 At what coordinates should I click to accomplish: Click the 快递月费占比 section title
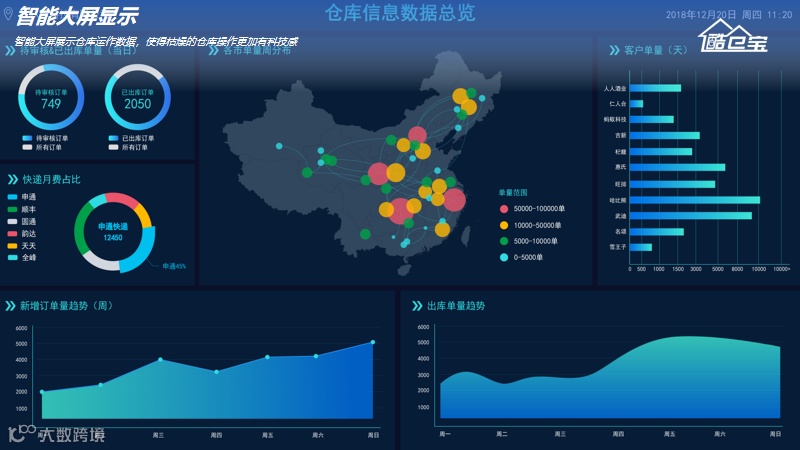(x=52, y=180)
